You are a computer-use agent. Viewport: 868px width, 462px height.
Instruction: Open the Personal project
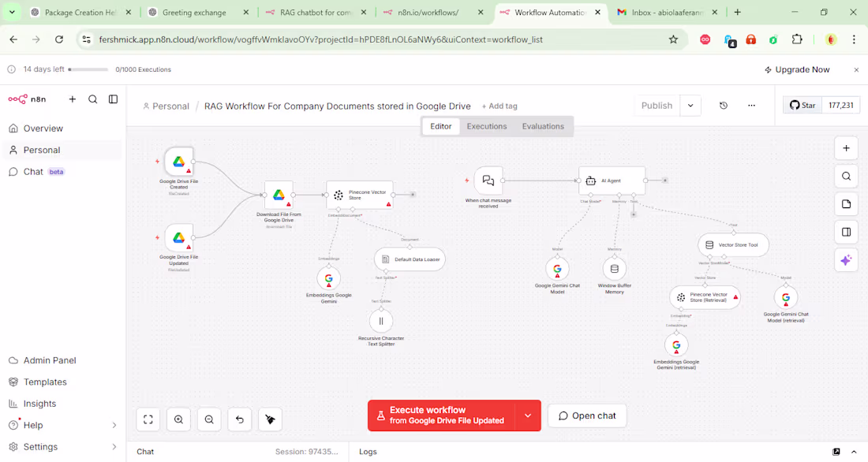(x=62, y=150)
